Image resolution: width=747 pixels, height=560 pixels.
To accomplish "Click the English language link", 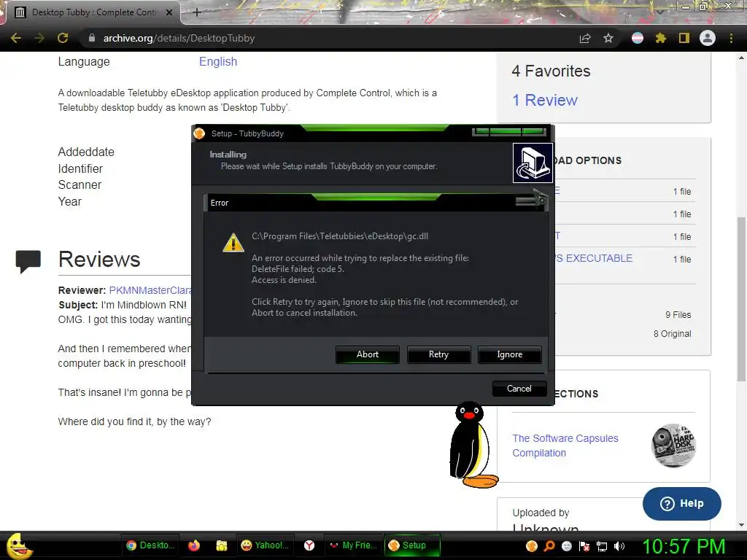I will tap(218, 61).
